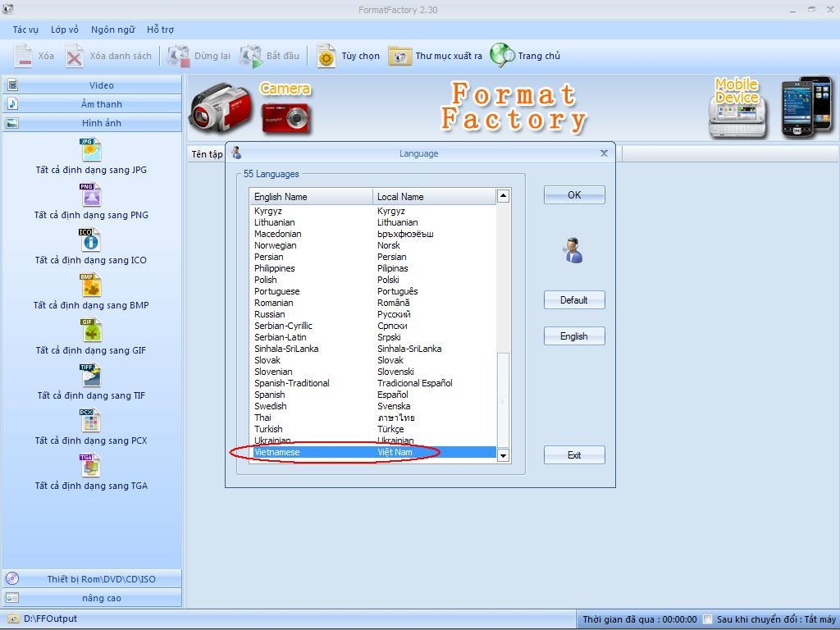Collapse the Hình ảnh image panel
The width and height of the screenshot is (840, 630).
coord(92,123)
